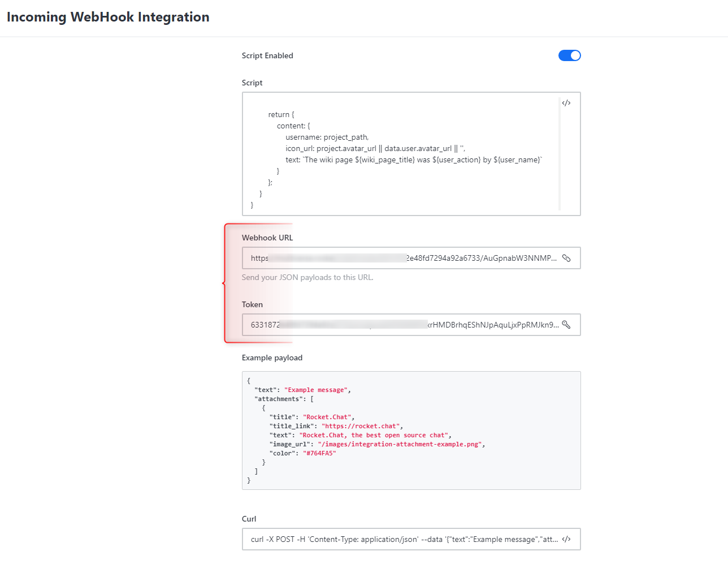Click the 'Example message' text value in payload
728x564 pixels.
(316, 390)
